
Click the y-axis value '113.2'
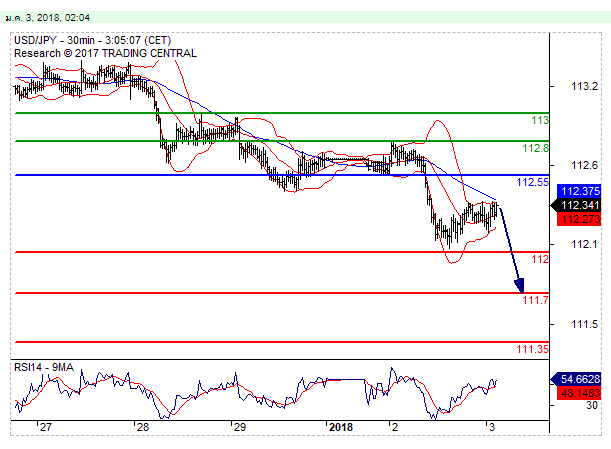584,86
